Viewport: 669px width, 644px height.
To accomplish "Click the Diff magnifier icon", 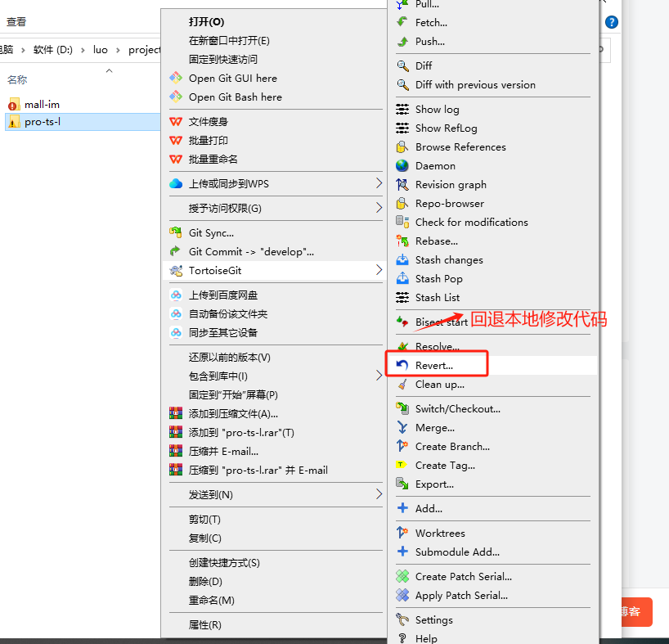I will coord(402,65).
